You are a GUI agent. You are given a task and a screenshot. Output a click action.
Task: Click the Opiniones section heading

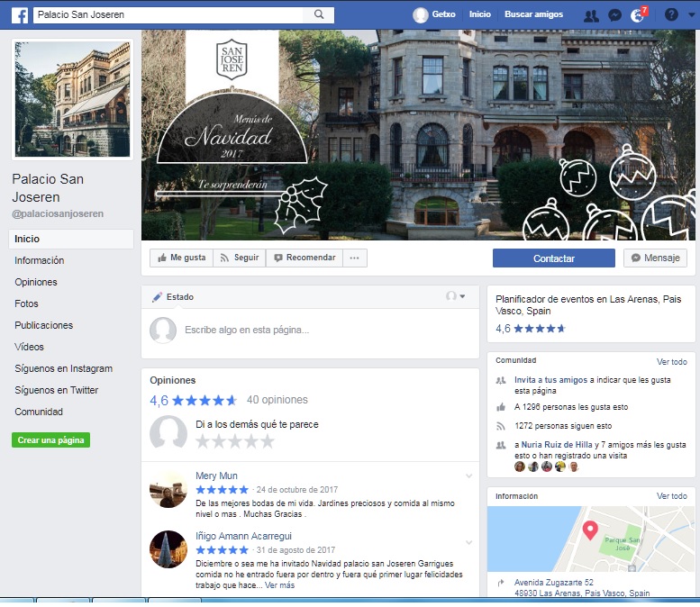point(173,380)
